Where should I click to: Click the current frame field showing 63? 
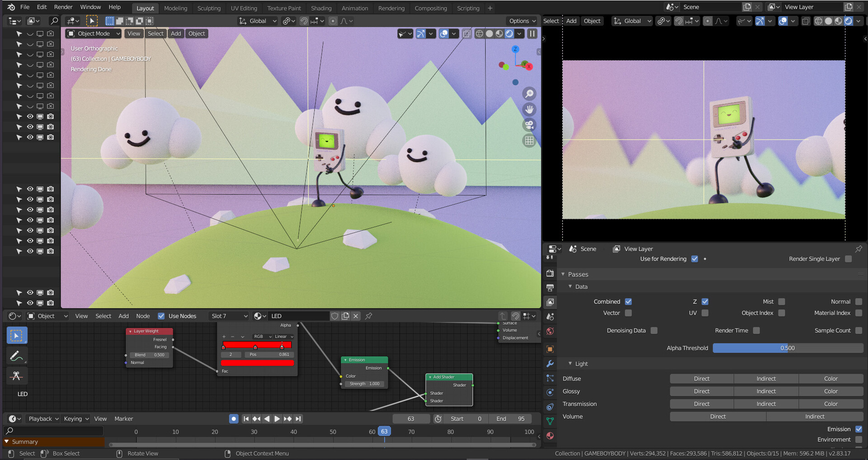pos(411,419)
